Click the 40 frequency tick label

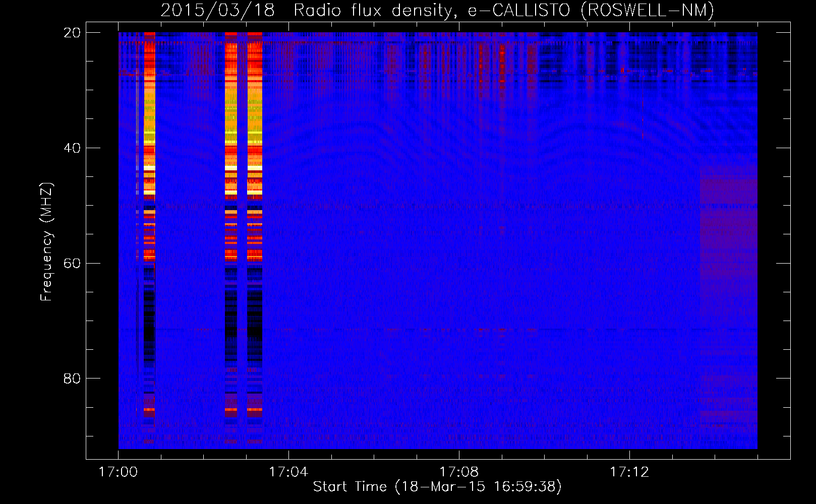coord(72,148)
